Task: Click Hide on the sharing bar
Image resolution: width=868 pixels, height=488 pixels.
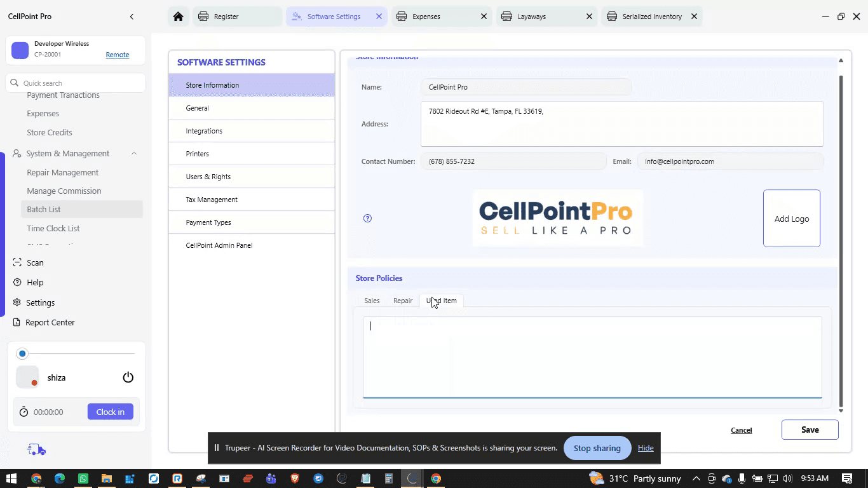Action: pos(646,448)
